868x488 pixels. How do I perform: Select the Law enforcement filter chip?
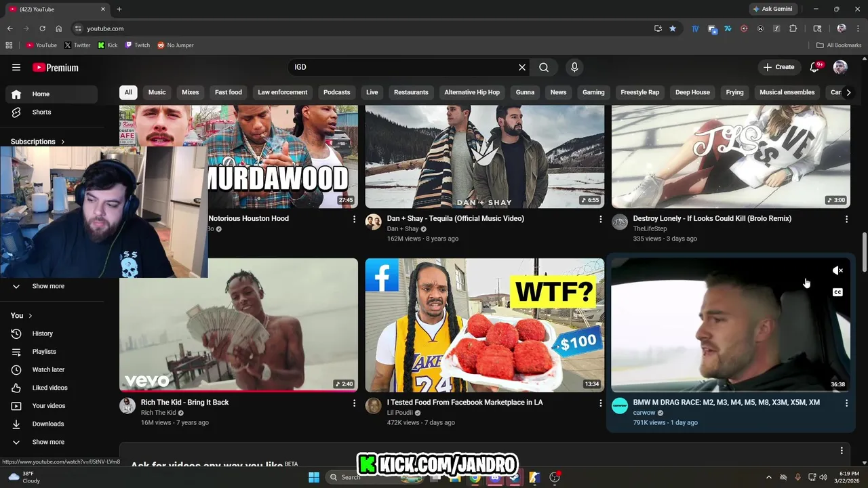pos(283,92)
